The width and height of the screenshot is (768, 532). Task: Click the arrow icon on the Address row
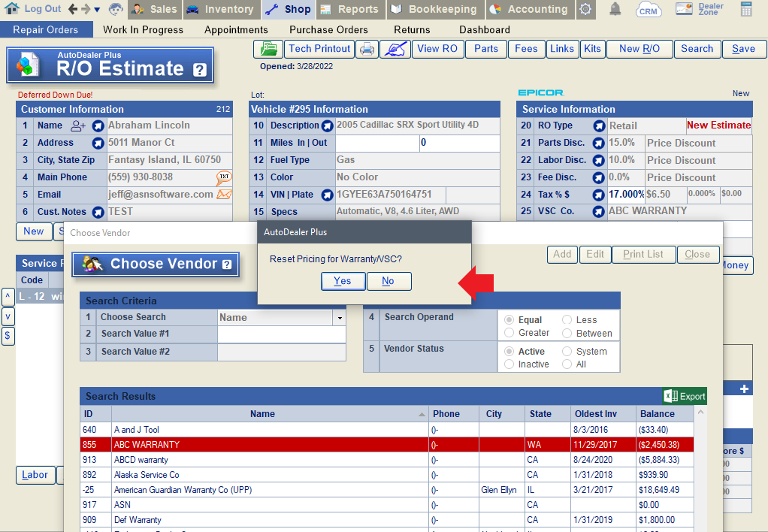coord(98,143)
